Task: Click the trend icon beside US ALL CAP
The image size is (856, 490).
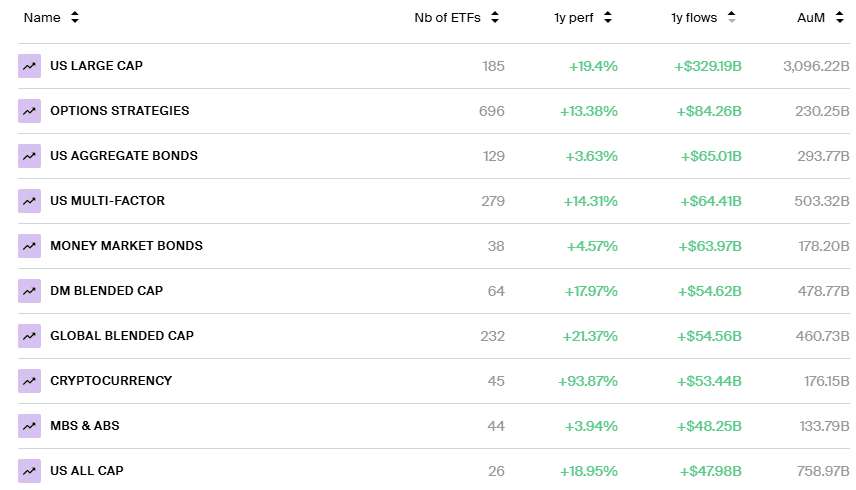Action: point(29,471)
